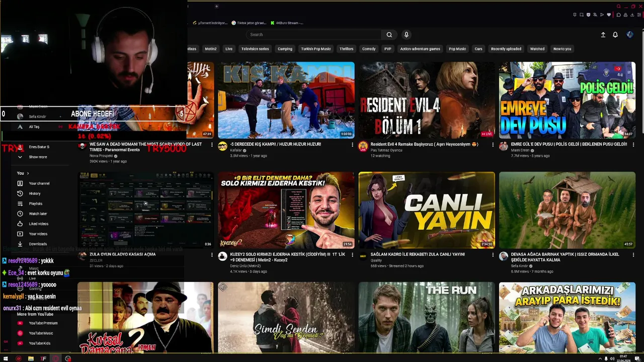Open the Kutsal Damacana 2 thumbnail
The height and width of the screenshot is (362, 644).
145,317
